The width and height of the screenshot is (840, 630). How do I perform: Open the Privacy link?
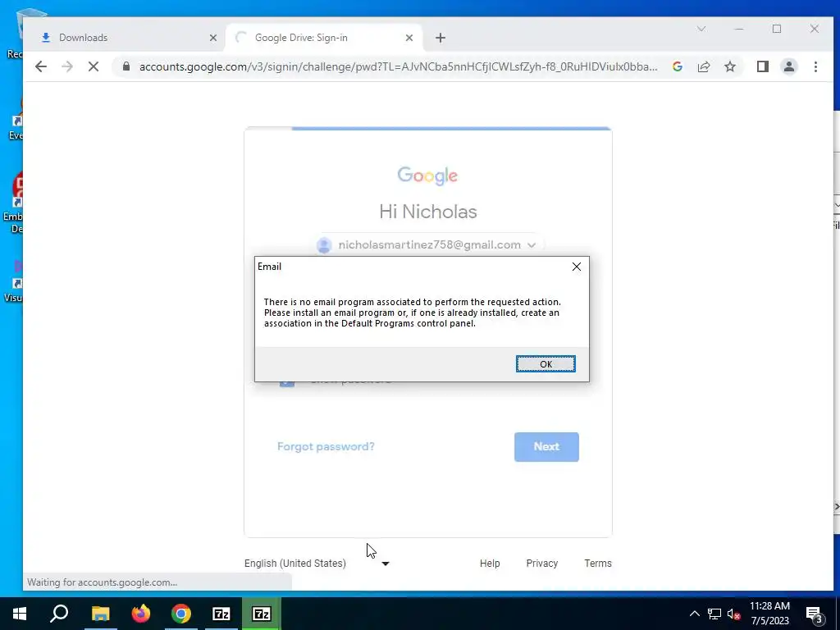point(541,563)
